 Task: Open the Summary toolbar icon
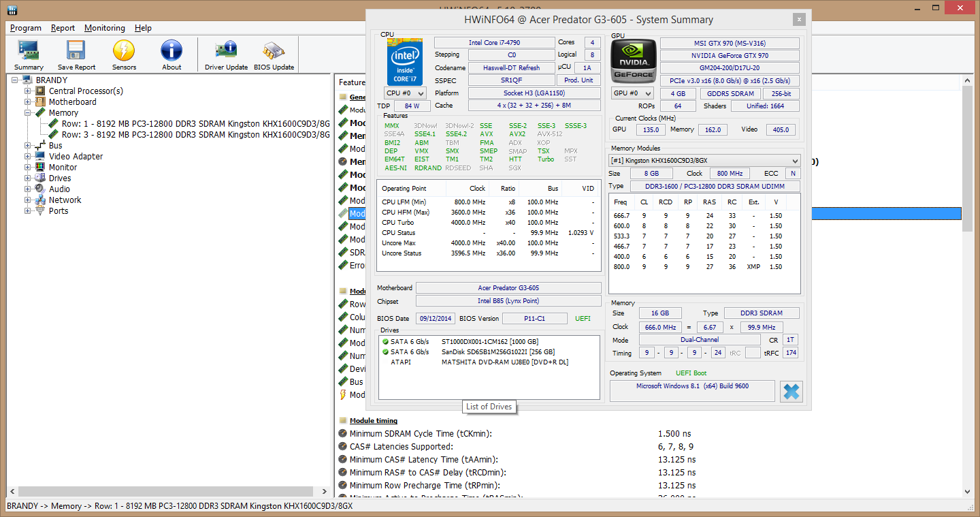29,51
